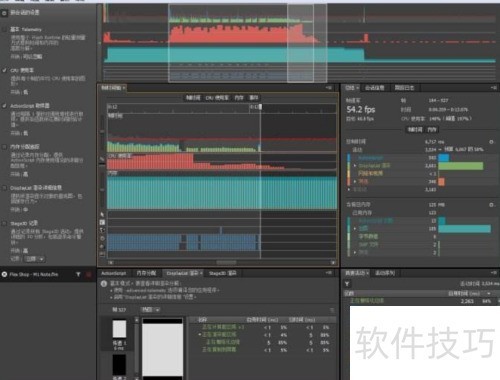Click the fifth event row icon left of timeline
Image resolution: width=500 pixels, height=380 pixels.
pyautogui.click(x=102, y=246)
